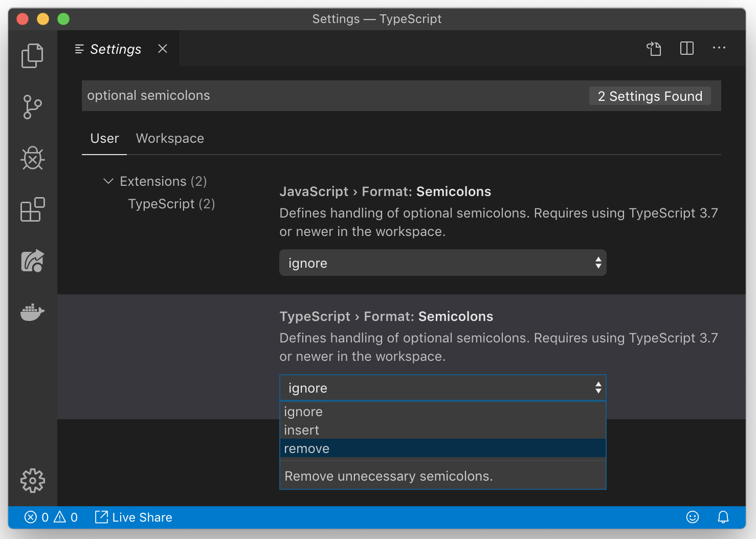The image size is (756, 539).
Task: Open the Extensions view
Action: pyautogui.click(x=32, y=209)
